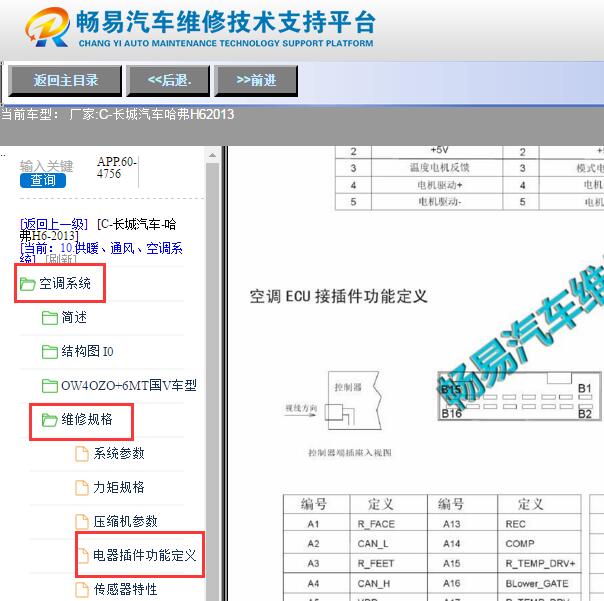
Task: Click the APP.60-4756 text
Action: (x=117, y=168)
